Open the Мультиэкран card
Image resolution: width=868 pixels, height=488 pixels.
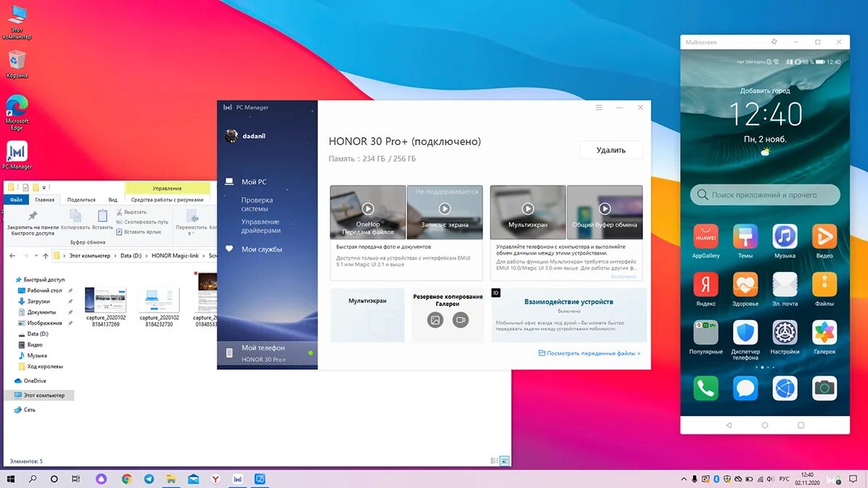click(x=367, y=315)
